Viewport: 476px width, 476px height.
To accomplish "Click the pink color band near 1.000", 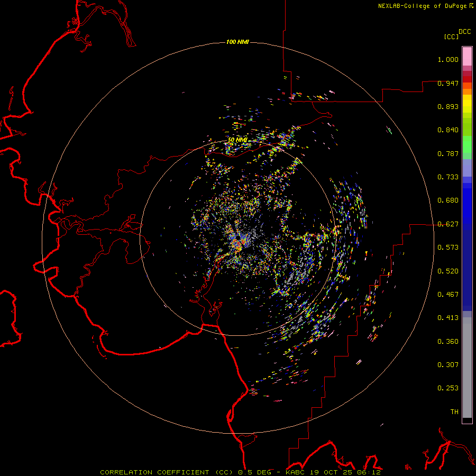I will point(467,56).
